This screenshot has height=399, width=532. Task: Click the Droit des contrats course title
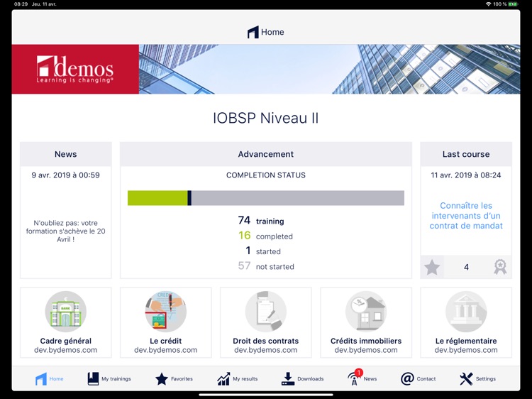266,341
